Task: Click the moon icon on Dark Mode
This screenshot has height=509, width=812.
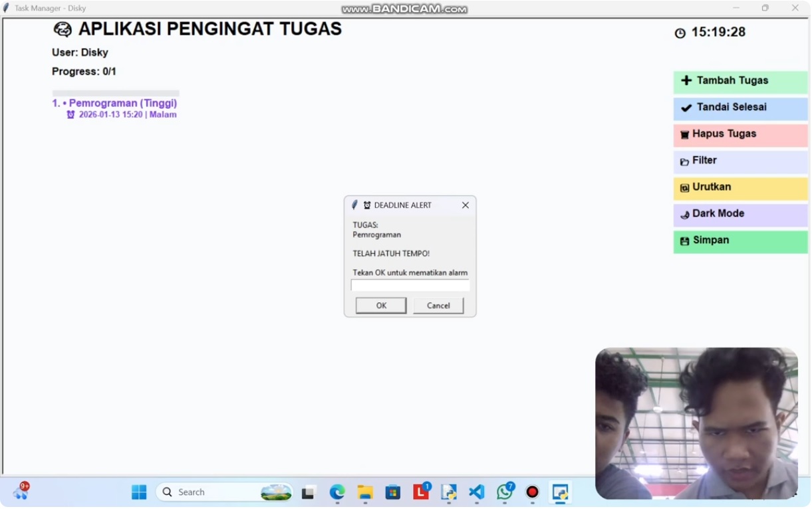Action: tap(684, 214)
